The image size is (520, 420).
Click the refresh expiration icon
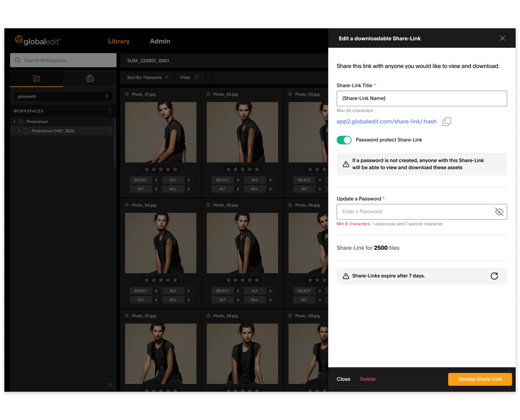[x=494, y=276]
